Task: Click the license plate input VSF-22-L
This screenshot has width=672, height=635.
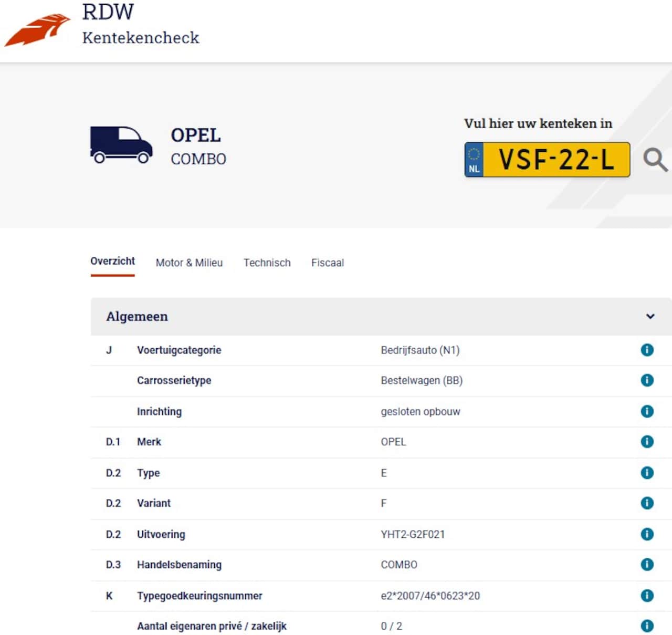Action: point(555,160)
